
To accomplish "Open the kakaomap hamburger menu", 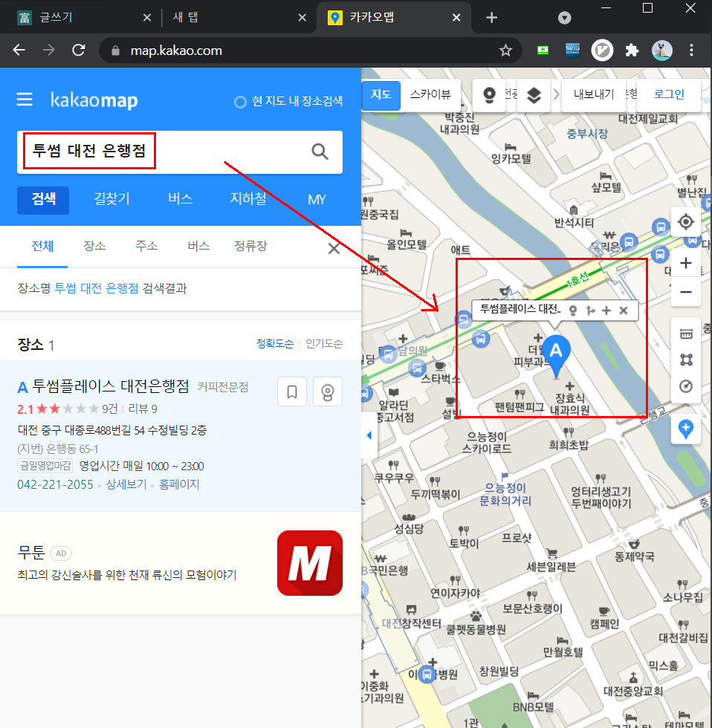I will click(25, 100).
